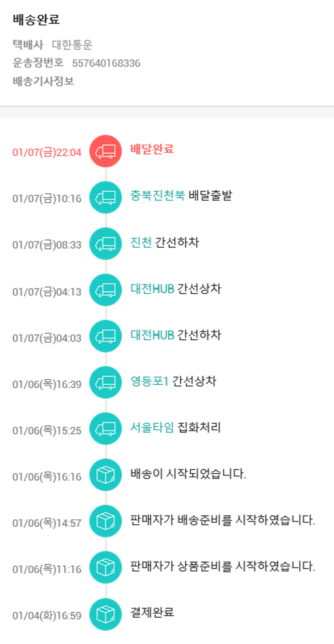This screenshot has width=334, height=644.
Task: Click the truck icon beside 진천 간선하차
Action: click(x=106, y=243)
